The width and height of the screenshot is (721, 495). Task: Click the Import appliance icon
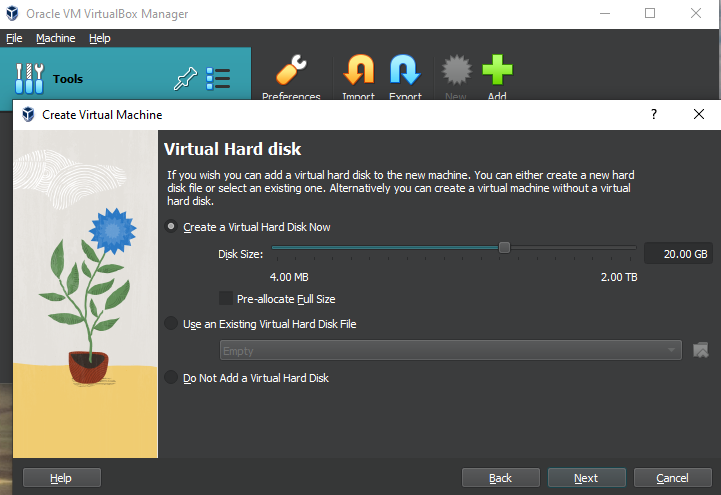[359, 70]
